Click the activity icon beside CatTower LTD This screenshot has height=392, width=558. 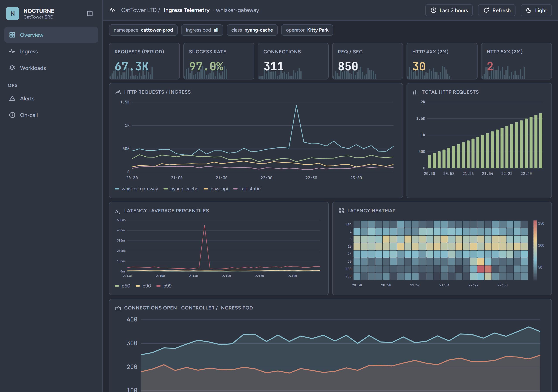pyautogui.click(x=112, y=10)
